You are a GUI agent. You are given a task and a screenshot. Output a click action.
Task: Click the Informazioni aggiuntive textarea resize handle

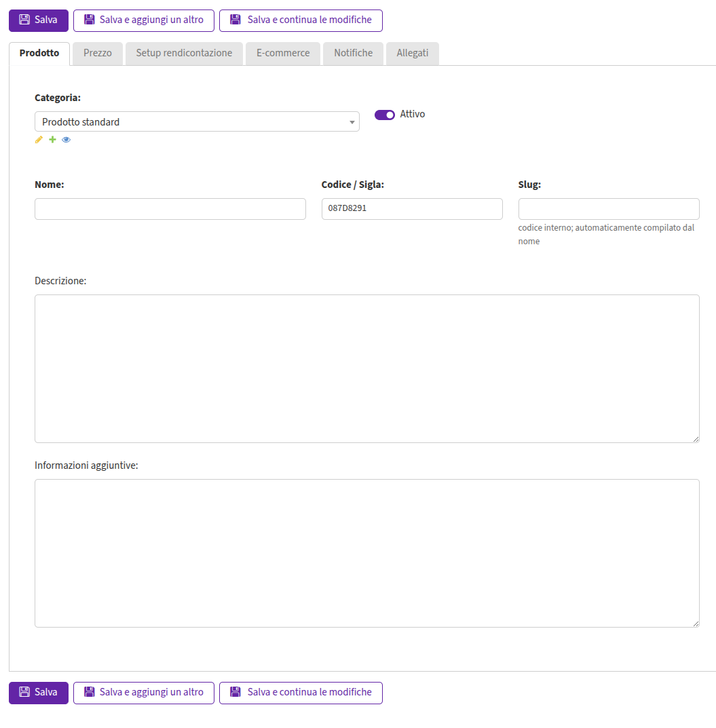click(x=696, y=624)
